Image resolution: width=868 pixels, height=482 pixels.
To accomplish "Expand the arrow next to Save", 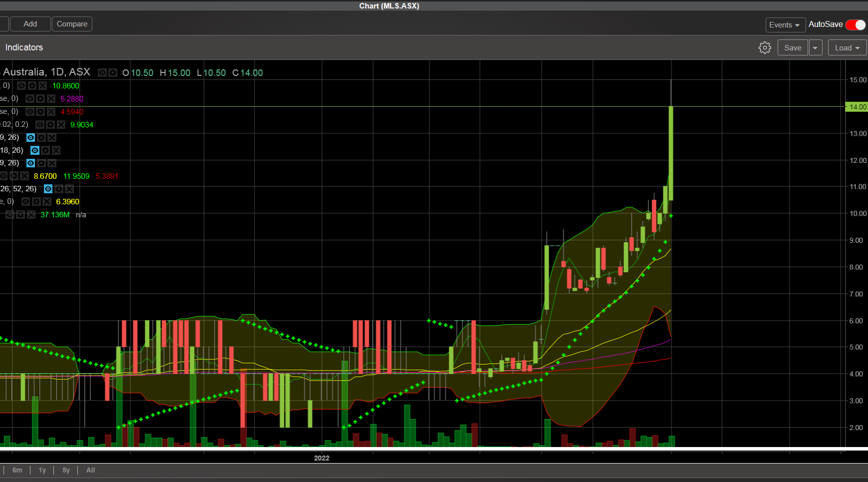I will [815, 48].
